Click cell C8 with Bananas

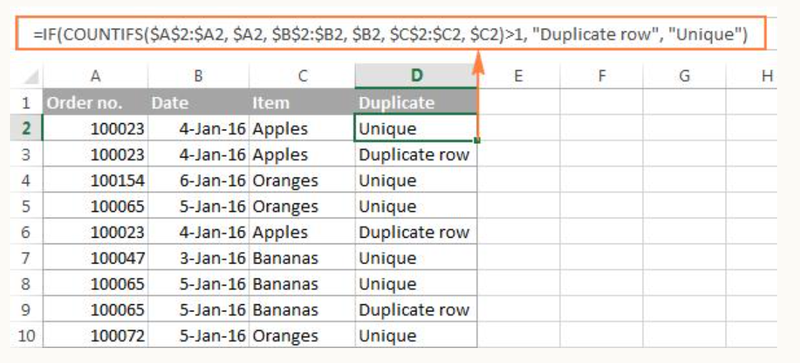[302, 284]
